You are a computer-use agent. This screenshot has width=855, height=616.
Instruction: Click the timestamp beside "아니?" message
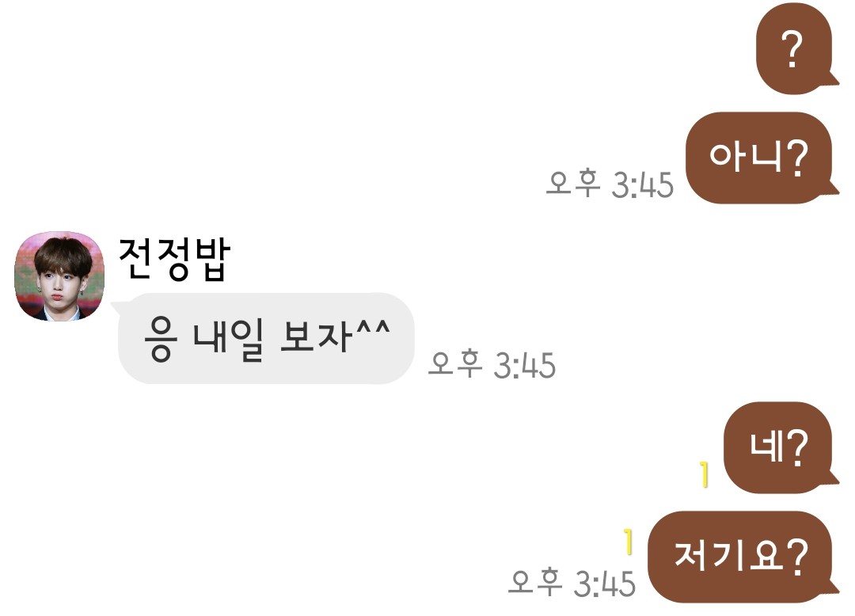point(610,184)
